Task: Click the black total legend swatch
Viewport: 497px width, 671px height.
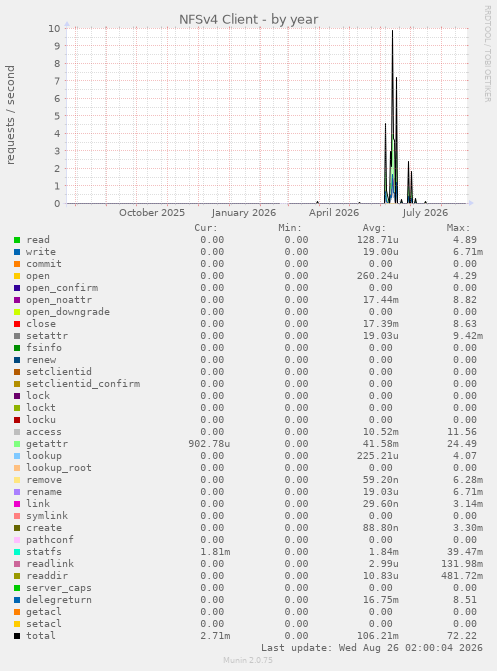Action: [17, 636]
